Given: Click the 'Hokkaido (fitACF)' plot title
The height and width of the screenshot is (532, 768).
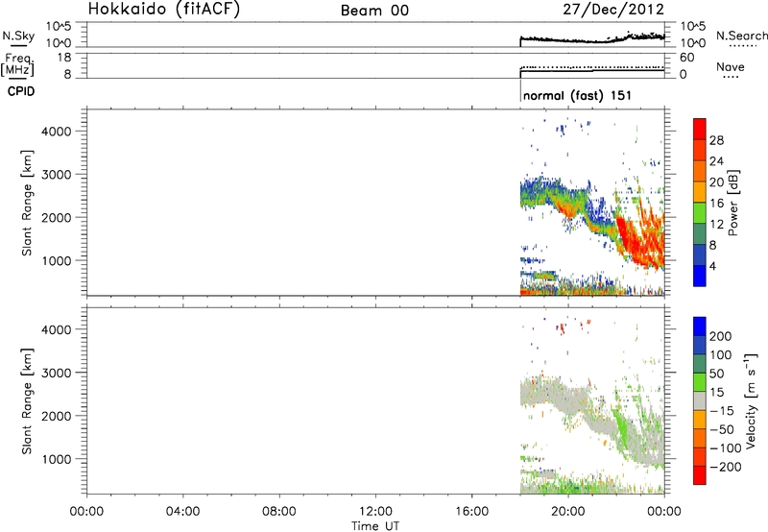Looking at the screenshot, I should click(164, 10).
